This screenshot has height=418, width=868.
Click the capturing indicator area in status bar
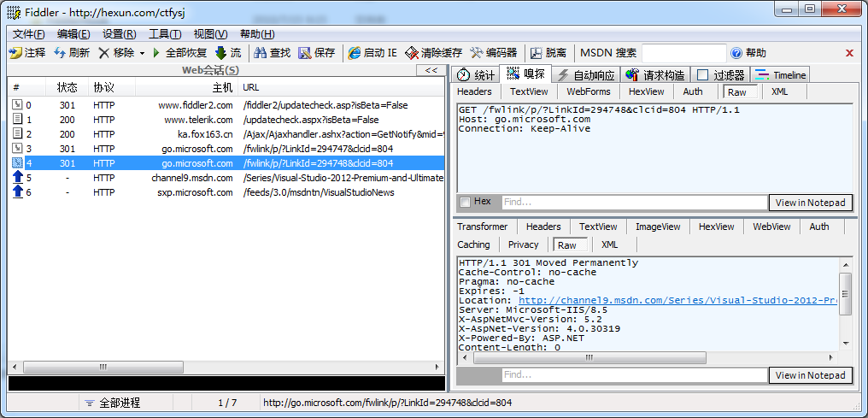click(x=42, y=403)
